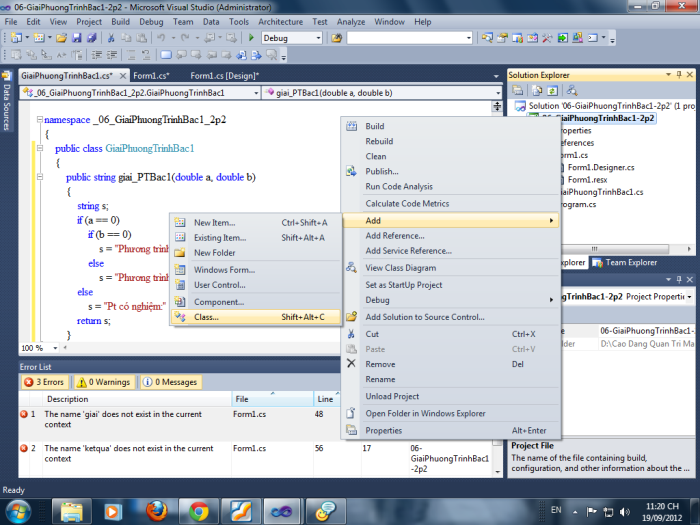Open the Properties Window toolbar icon
700x525 pixels.
click(x=502, y=38)
